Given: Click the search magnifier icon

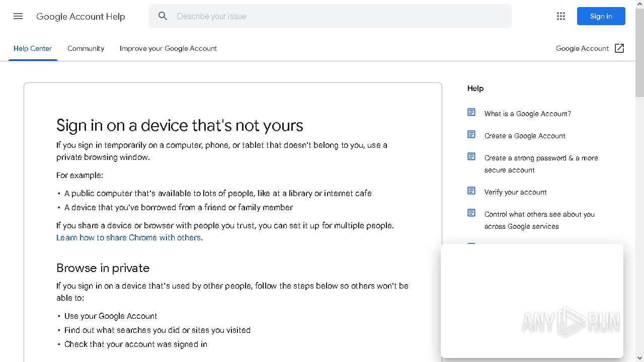Looking at the screenshot, I should 163,16.
